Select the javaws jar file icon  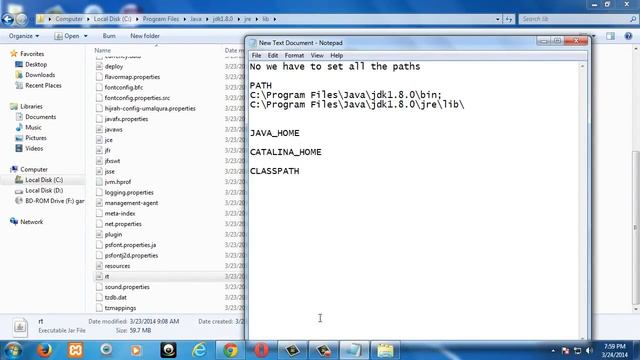(x=99, y=129)
